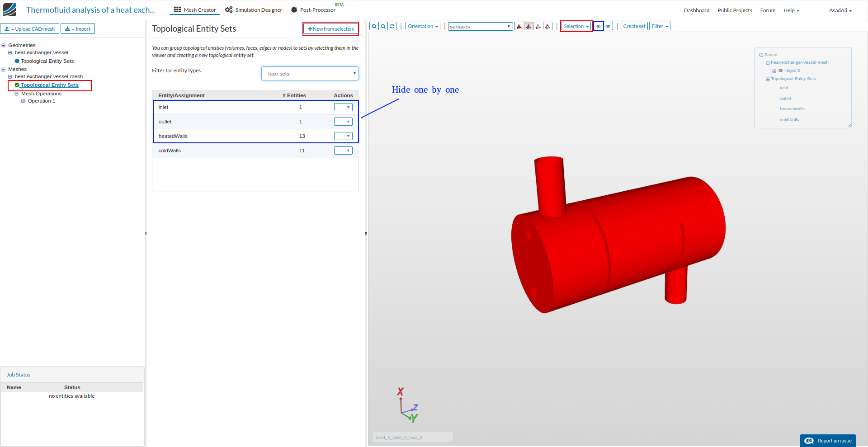Expand Operation 1 in the left tree
This screenshot has width=868, height=447.
pyautogui.click(x=23, y=101)
